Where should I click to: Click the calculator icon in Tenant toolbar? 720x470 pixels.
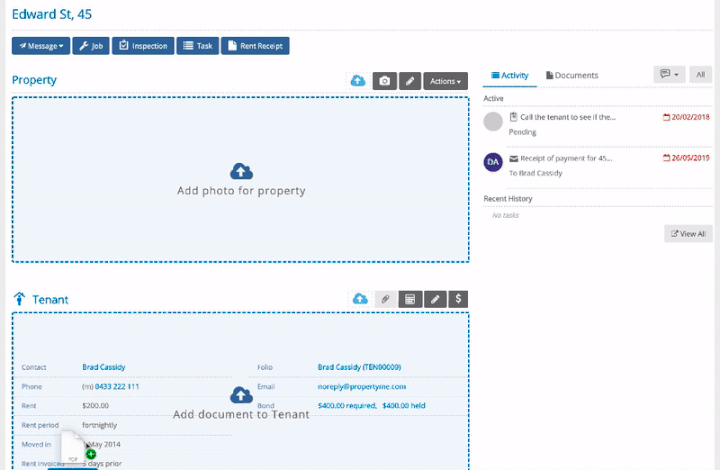[410, 299]
